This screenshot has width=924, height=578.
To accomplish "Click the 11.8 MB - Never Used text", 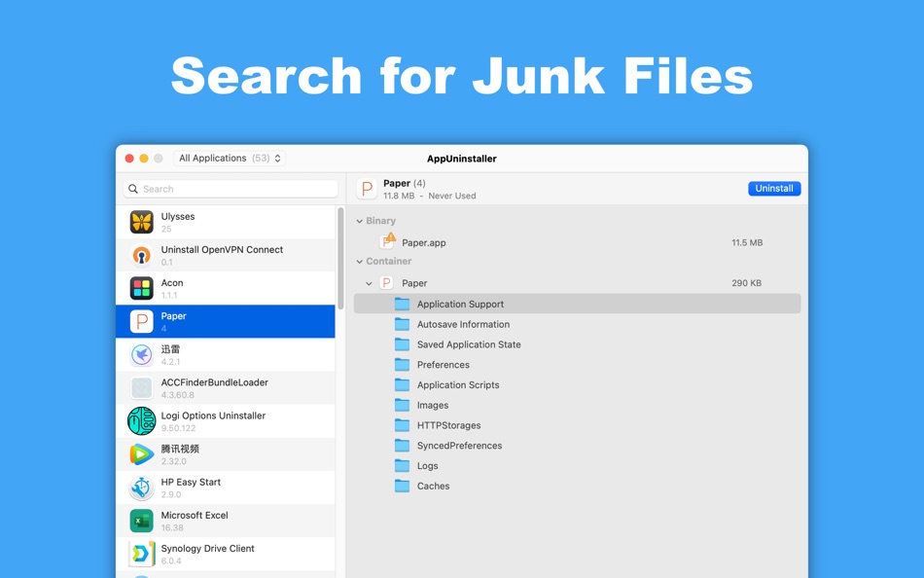I will coord(429,196).
